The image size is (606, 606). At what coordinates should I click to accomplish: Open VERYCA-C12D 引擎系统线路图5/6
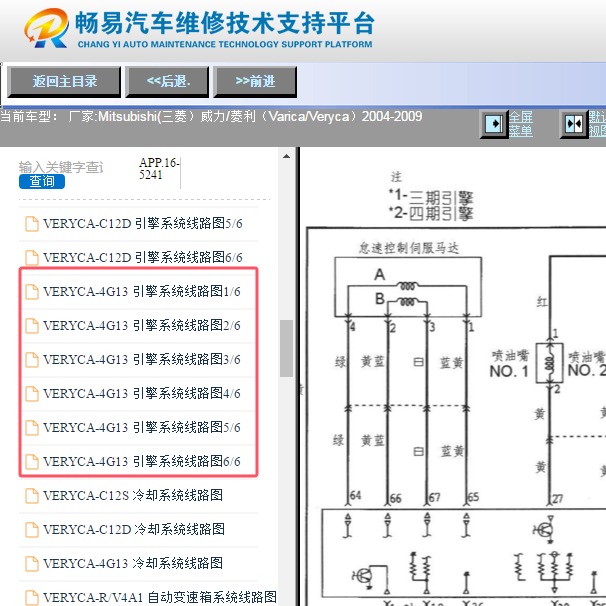pos(143,223)
